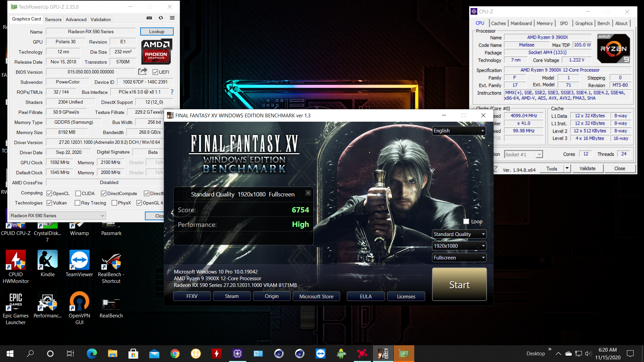
Task: Click the GPU-Z refresh icon
Action: pyautogui.click(x=161, y=18)
